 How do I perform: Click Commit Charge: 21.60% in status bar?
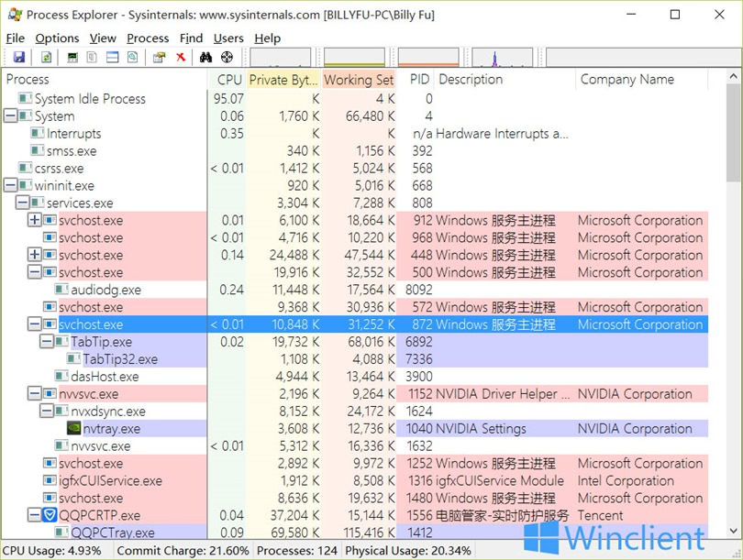[183, 551]
